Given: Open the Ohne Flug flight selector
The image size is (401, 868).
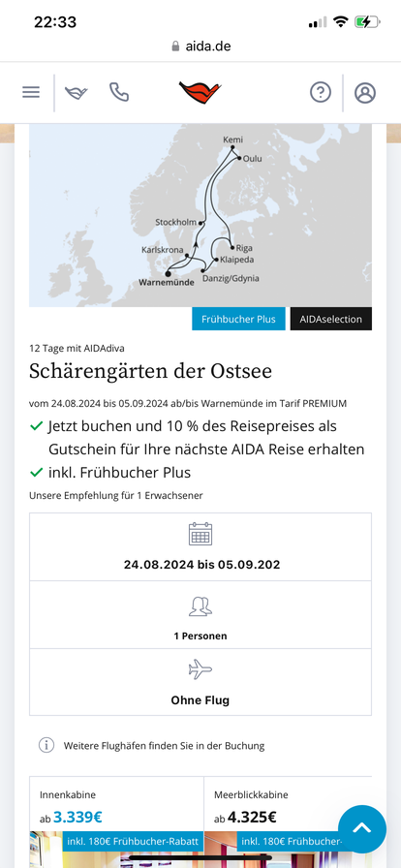Looking at the screenshot, I should (200, 682).
